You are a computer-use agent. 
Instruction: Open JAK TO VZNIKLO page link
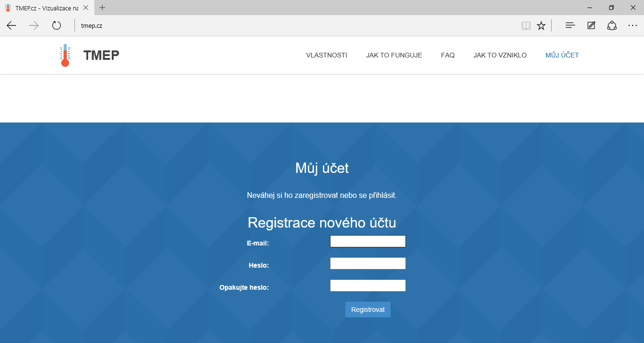pyautogui.click(x=500, y=55)
